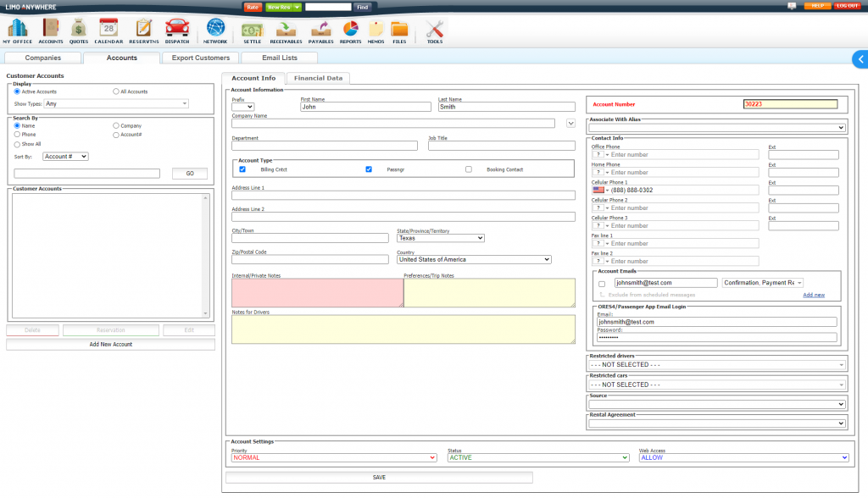Open the Priority NORMAL dropdown
The image size is (868, 498).
(333, 457)
